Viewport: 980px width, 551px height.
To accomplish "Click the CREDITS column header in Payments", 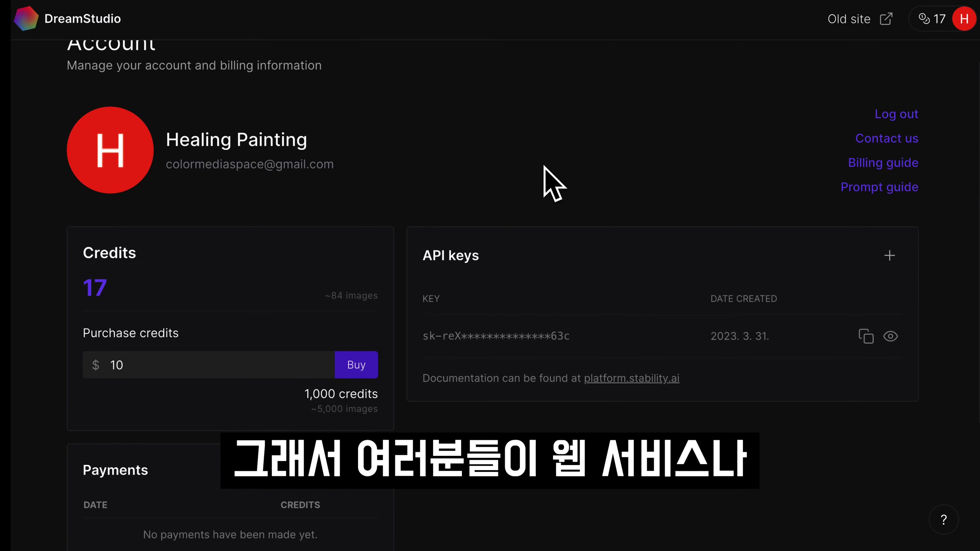I will 300,505.
